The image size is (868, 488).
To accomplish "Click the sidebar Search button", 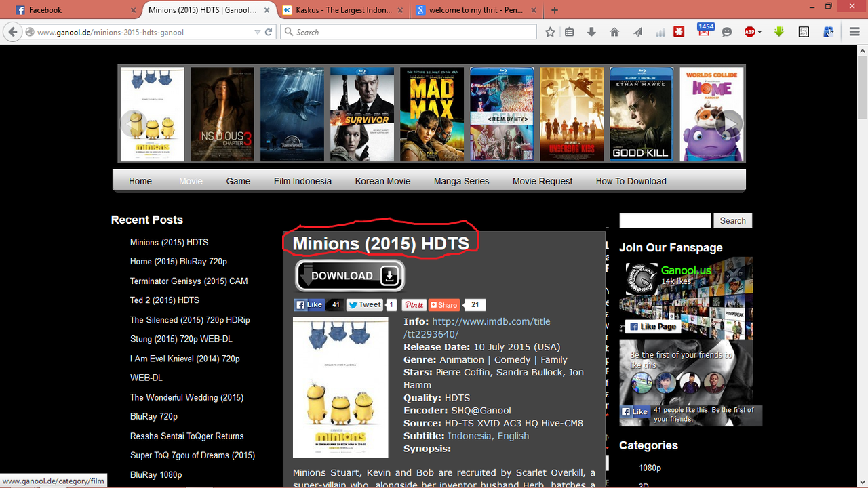I will click(732, 220).
